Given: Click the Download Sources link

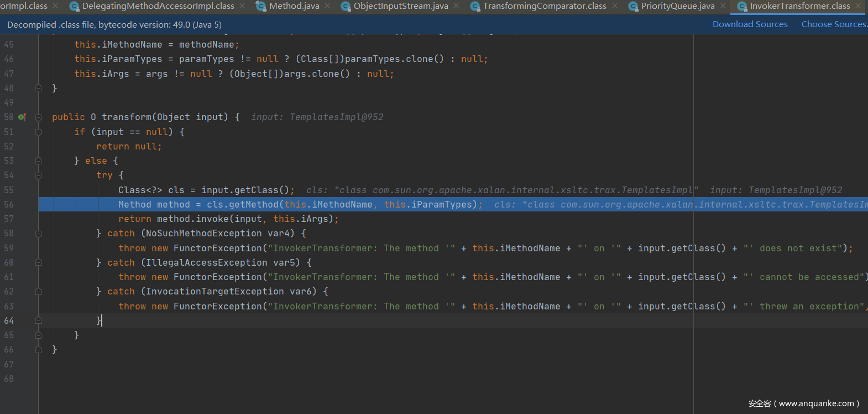Looking at the screenshot, I should coord(750,24).
